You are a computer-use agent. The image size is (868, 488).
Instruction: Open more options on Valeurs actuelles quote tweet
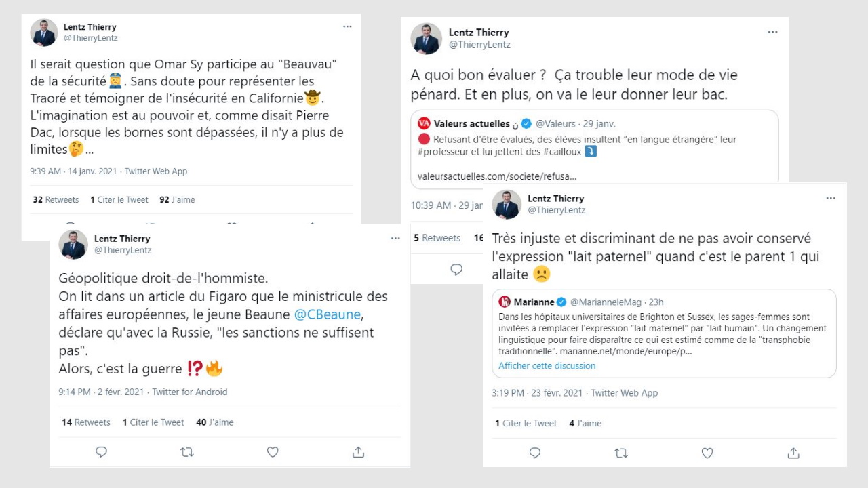coord(772,32)
